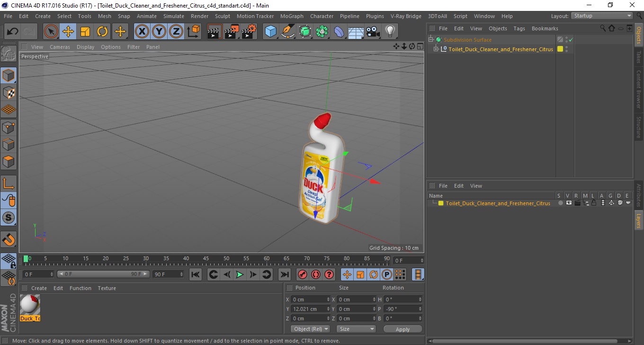Go to start of animation
This screenshot has height=345, width=644.
pos(195,274)
